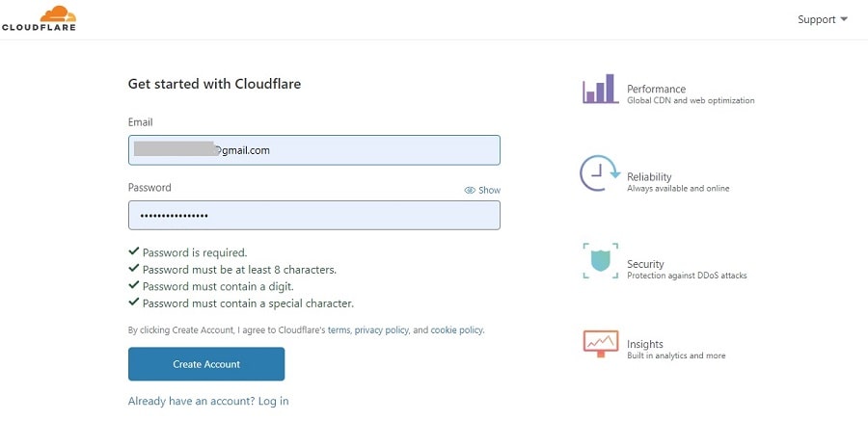Click the Reliability clock icon
The width and height of the screenshot is (868, 421).
pyautogui.click(x=600, y=173)
